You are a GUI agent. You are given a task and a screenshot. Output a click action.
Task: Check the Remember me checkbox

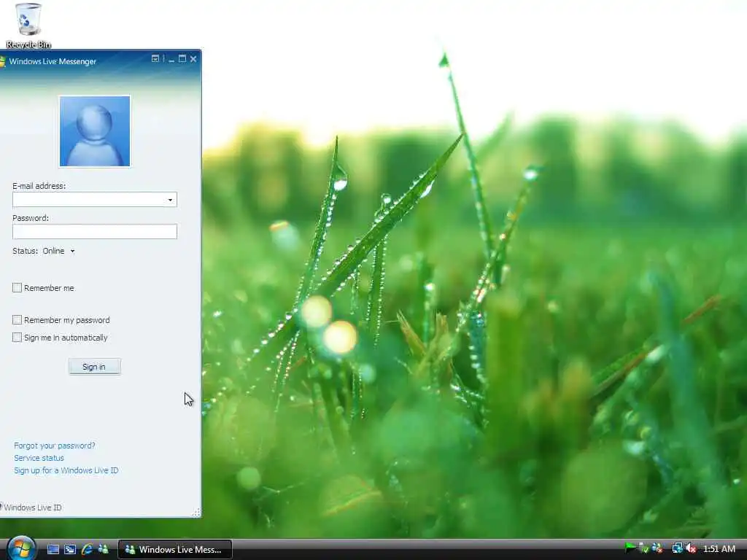click(x=18, y=287)
